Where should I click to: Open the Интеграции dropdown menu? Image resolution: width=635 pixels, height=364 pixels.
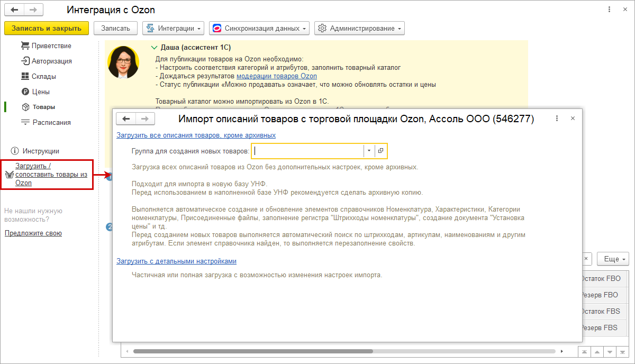tap(173, 29)
